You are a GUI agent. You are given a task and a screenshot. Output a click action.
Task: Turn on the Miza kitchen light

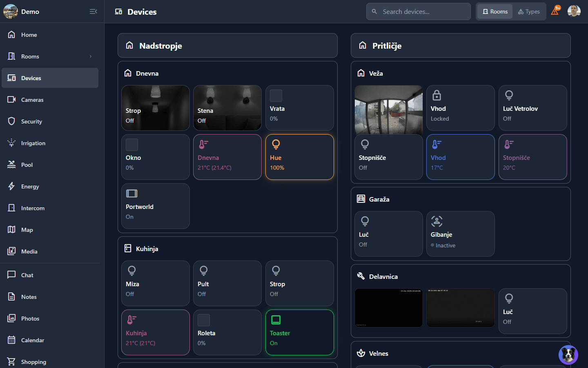[155, 283]
